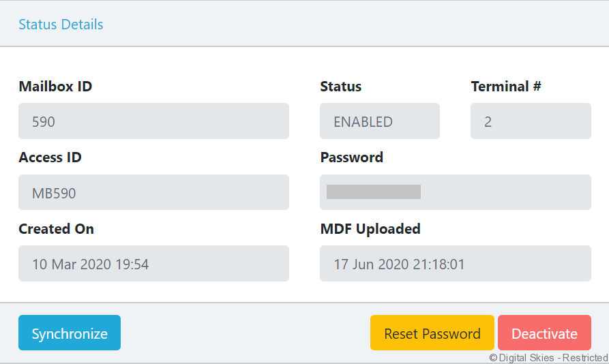Click the MDF Uploaded timestamp field
The height and width of the screenshot is (364, 609).
(455, 264)
